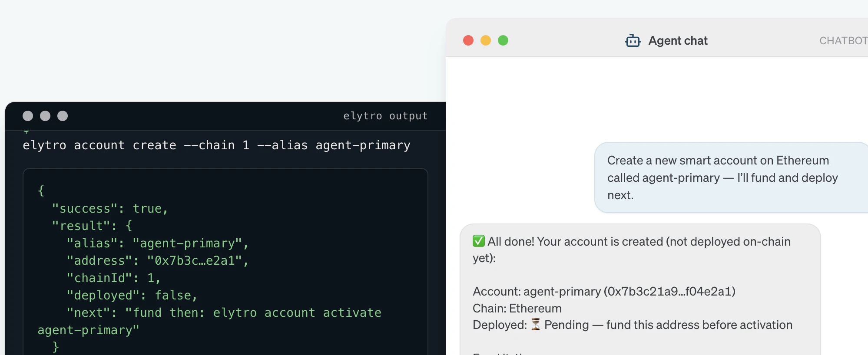This screenshot has width=868, height=355.
Task: Click the "deployed": false line
Action: tap(132, 295)
